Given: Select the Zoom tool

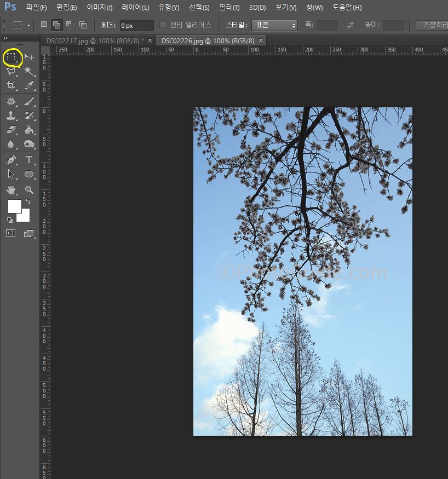Looking at the screenshot, I should coord(29,190).
